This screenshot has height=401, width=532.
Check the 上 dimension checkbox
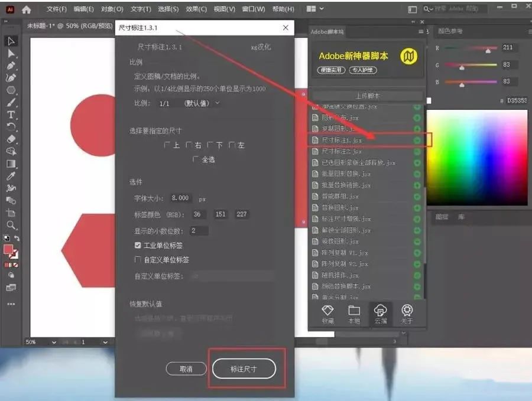coord(167,145)
